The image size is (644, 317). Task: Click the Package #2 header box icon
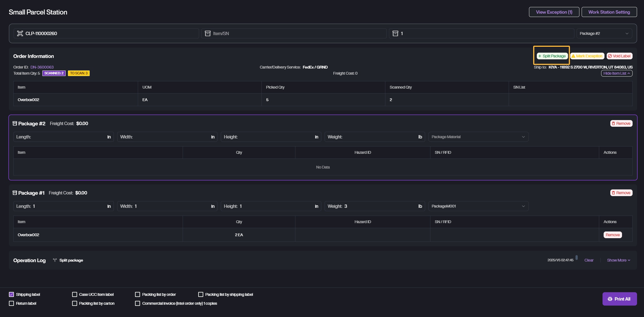(15, 123)
